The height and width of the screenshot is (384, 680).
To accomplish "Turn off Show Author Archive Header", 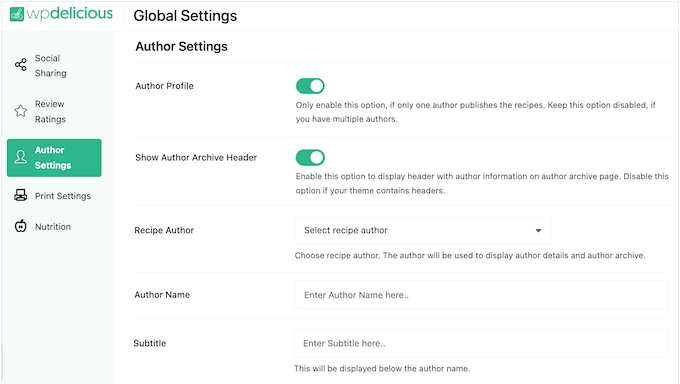I will (310, 158).
